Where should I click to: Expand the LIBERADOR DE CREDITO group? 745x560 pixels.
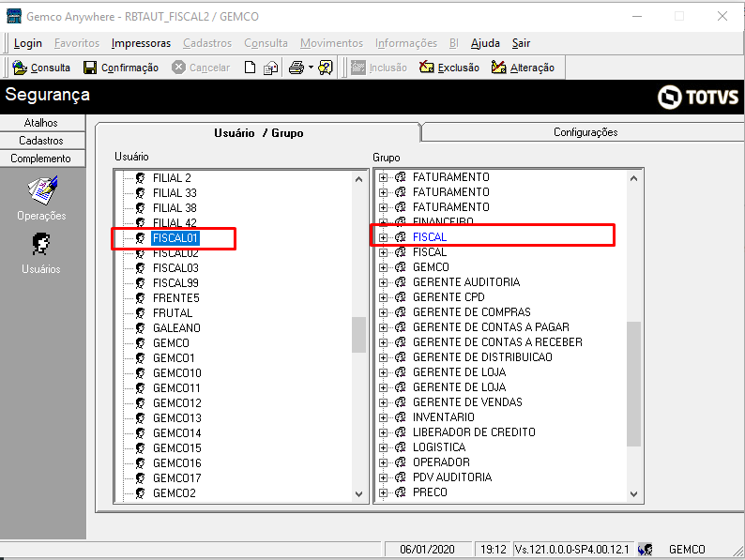coord(383,432)
